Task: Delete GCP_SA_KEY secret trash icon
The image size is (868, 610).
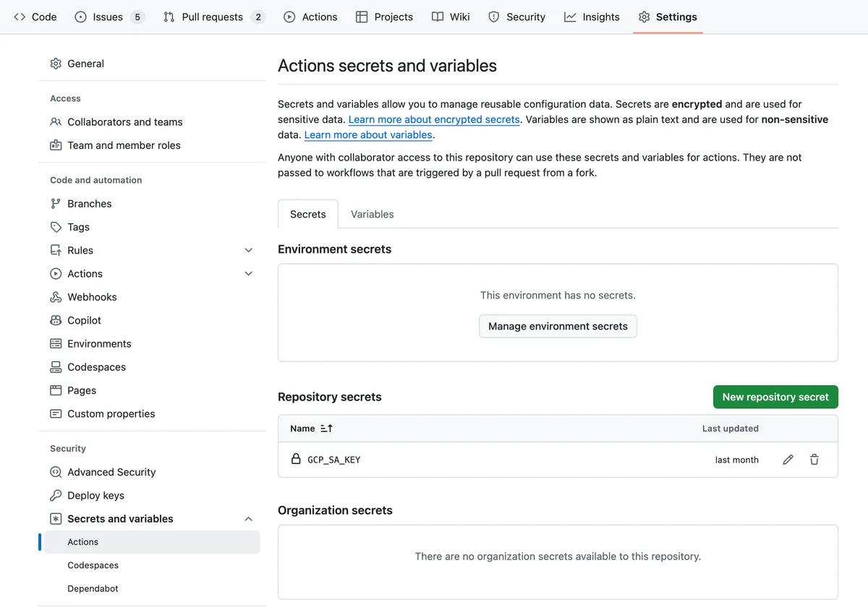Action: (814, 460)
